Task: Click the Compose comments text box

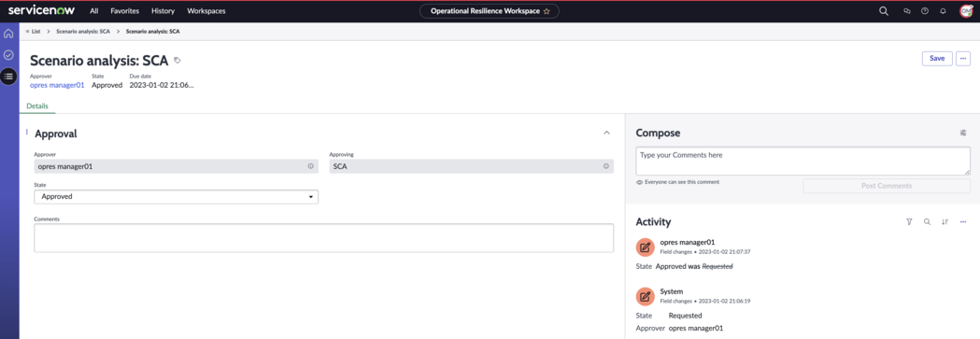Action: click(x=802, y=161)
